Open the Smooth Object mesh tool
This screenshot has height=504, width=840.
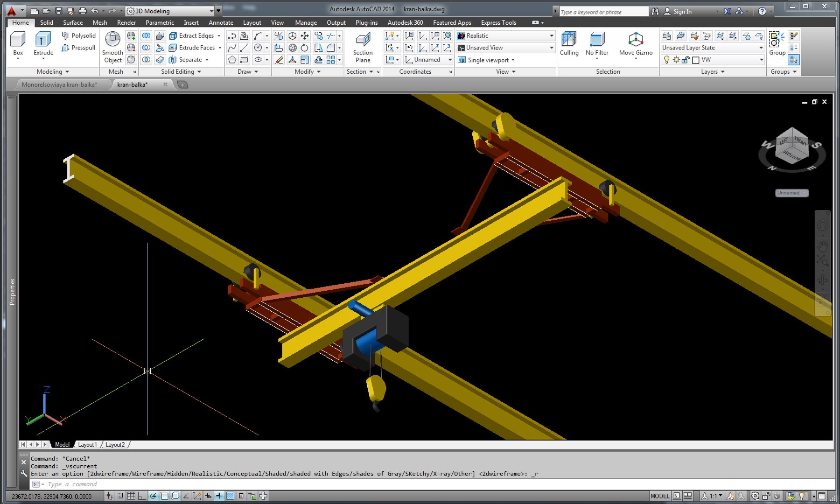coord(112,47)
